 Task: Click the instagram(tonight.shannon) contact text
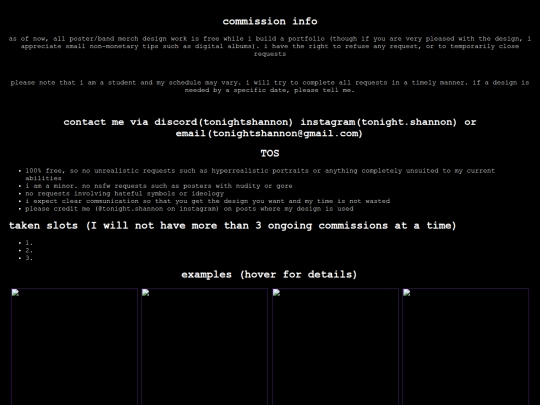click(x=378, y=122)
